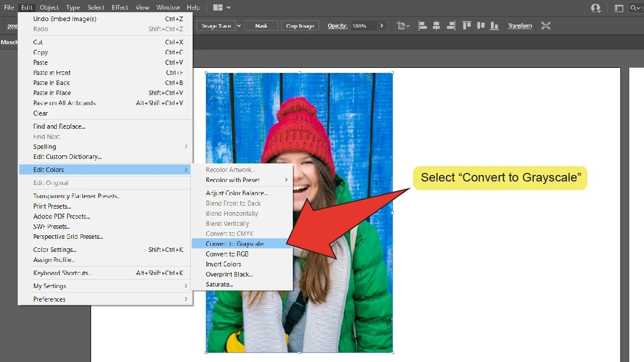Click the Crop Image button

coord(300,25)
